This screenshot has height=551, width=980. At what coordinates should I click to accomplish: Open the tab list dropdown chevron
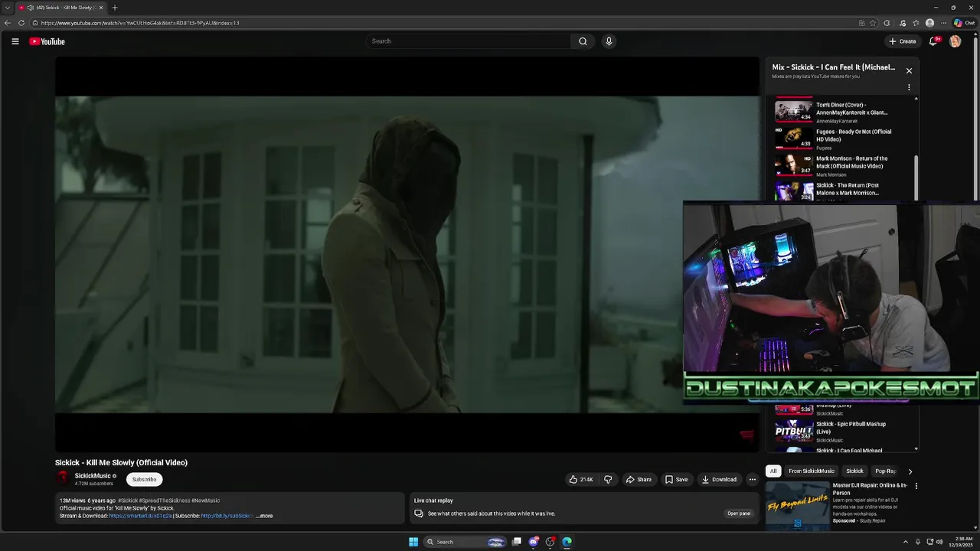tap(7, 8)
